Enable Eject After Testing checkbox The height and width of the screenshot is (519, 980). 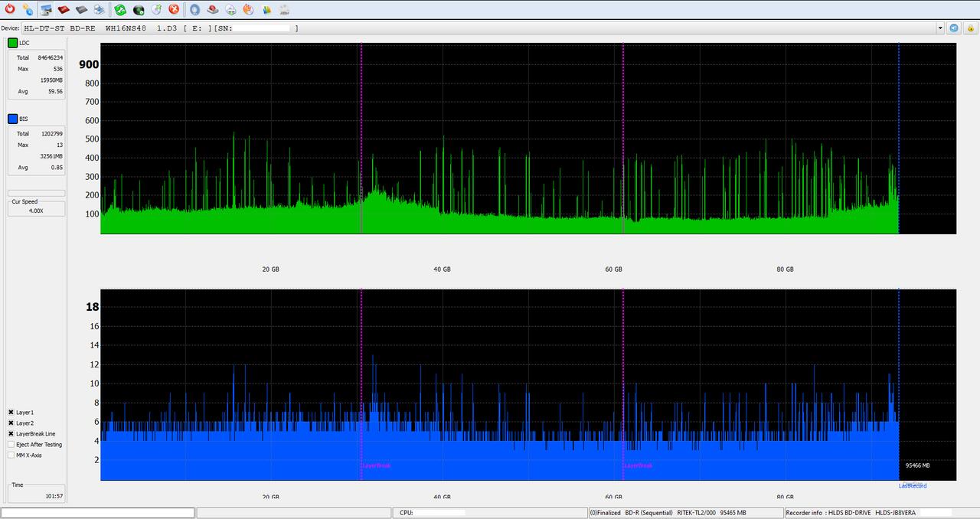click(11, 444)
